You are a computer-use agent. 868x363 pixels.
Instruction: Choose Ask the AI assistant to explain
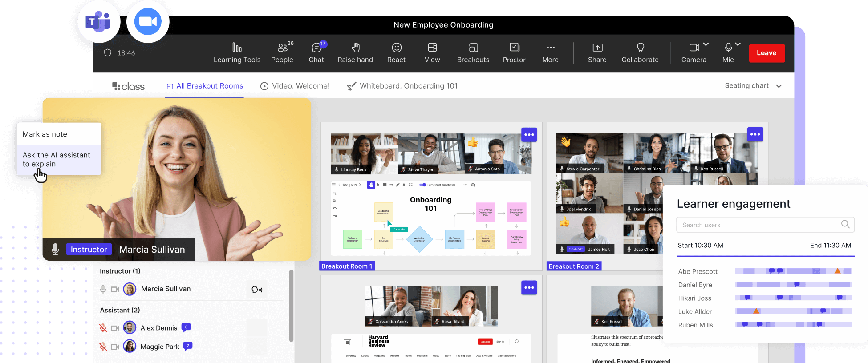click(57, 160)
